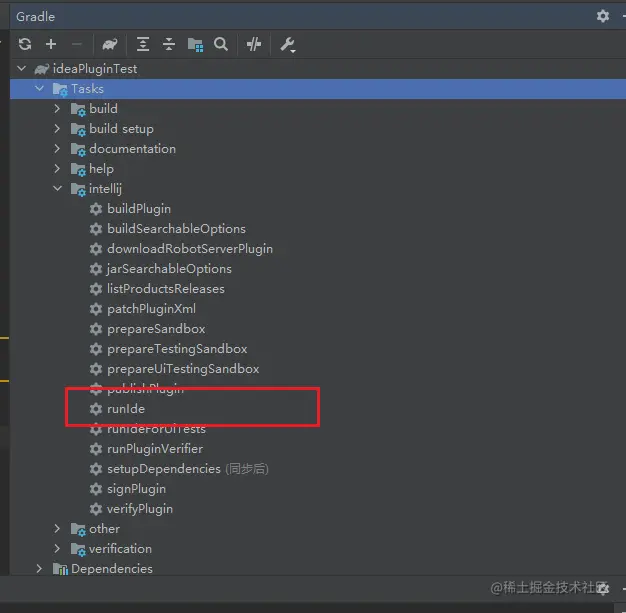Select the buildSearchableOptions task

click(176, 229)
